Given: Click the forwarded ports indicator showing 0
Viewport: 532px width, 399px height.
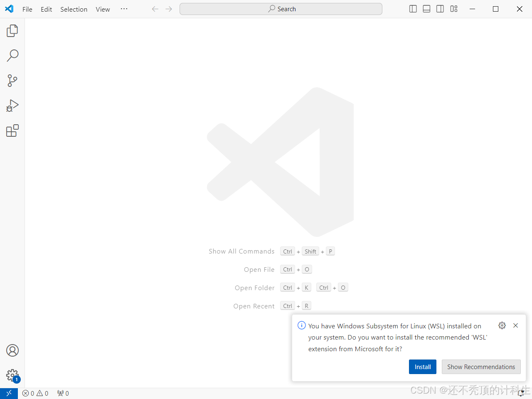Looking at the screenshot, I should [x=63, y=393].
